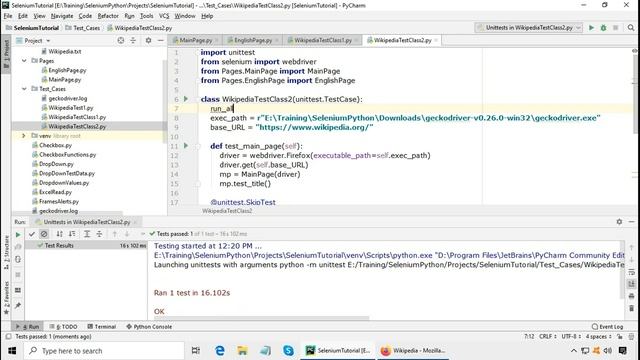
Task: Hide the Project tool window
Action: click(x=160, y=40)
